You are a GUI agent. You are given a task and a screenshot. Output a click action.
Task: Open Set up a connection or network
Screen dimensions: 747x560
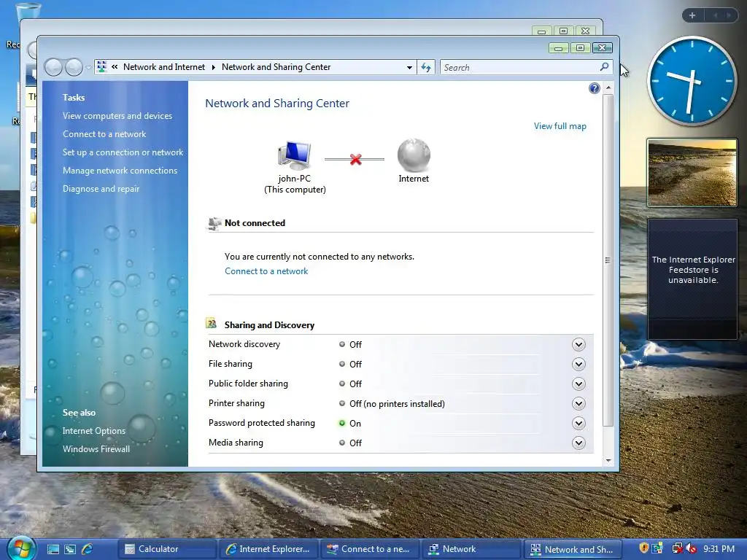123,152
